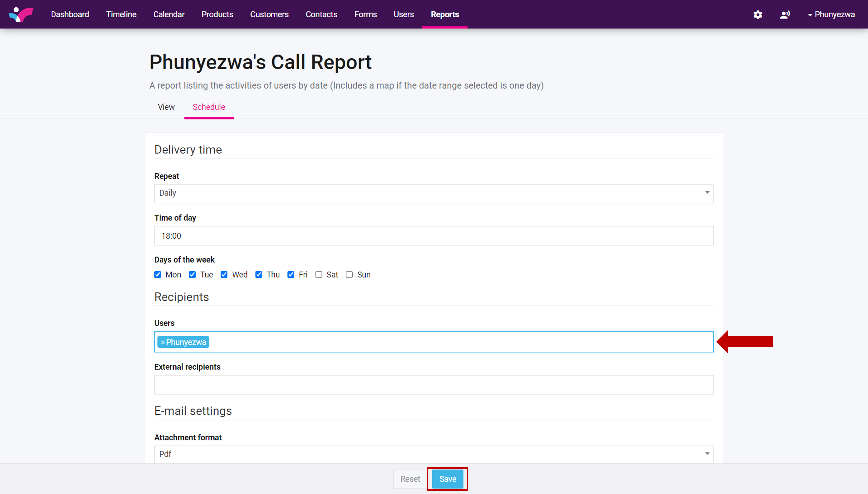Open the Forms menu item

[365, 15]
